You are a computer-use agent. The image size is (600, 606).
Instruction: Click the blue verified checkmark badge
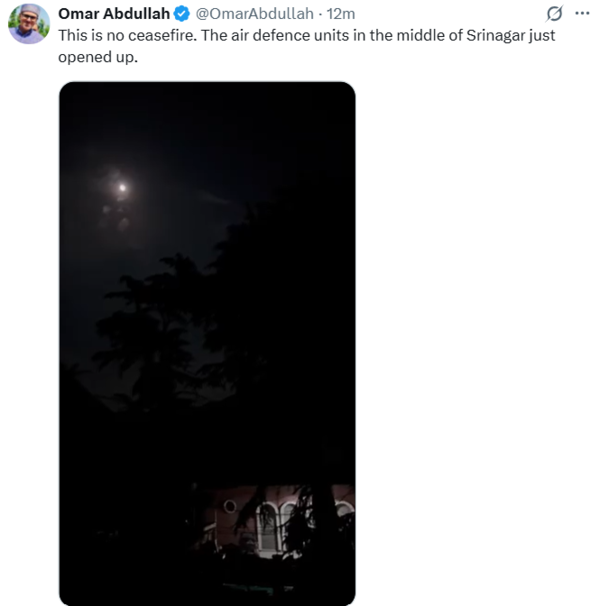point(181,14)
